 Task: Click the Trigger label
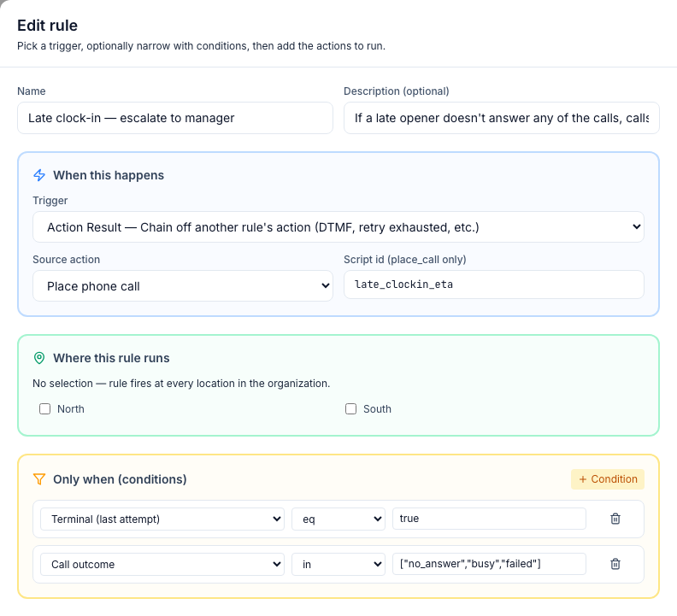tap(50, 200)
